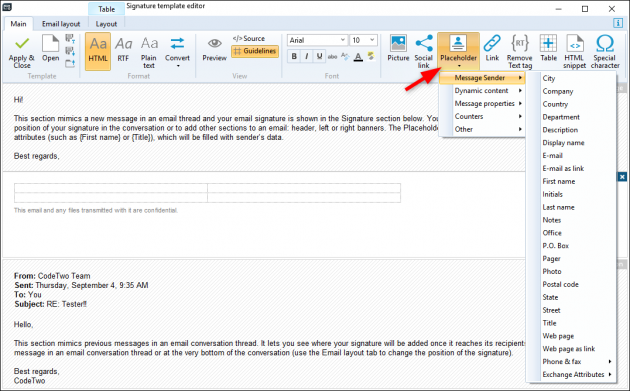Screen dimensions: 630x391
Task: Click the blue X button at right edge
Action: click(x=622, y=177)
